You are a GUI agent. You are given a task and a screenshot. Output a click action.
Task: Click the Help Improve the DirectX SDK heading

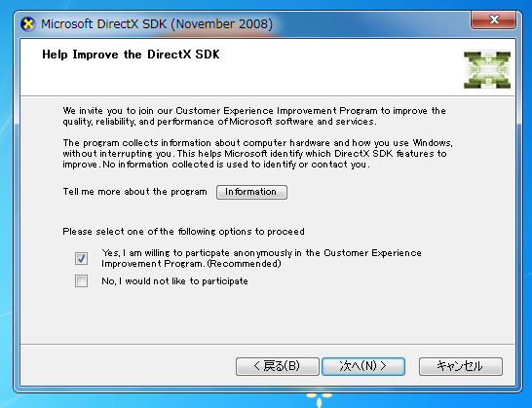point(131,55)
